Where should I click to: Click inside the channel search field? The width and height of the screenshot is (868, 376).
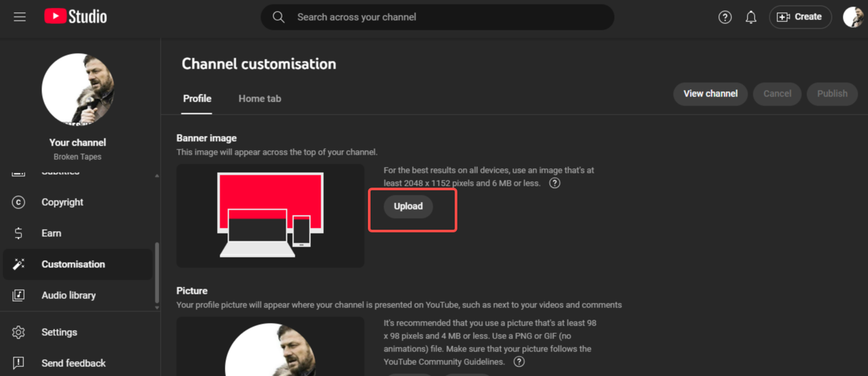[x=437, y=17]
